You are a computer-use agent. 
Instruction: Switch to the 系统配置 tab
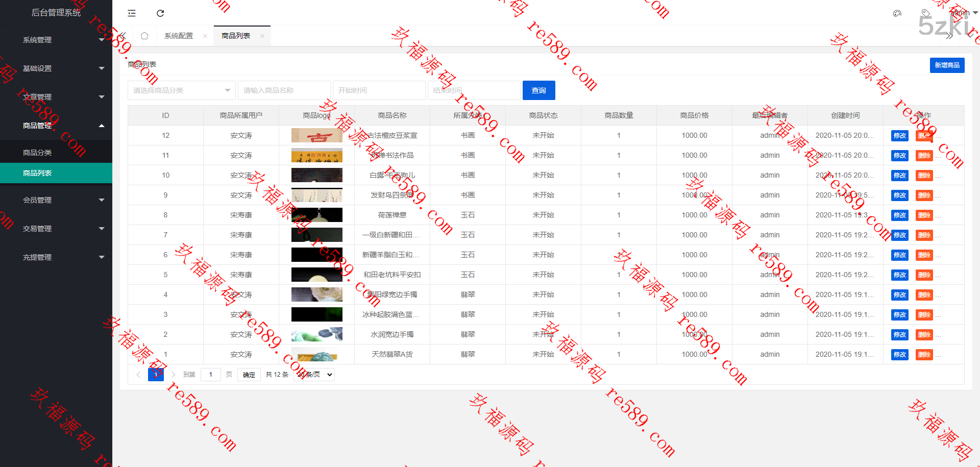point(179,36)
